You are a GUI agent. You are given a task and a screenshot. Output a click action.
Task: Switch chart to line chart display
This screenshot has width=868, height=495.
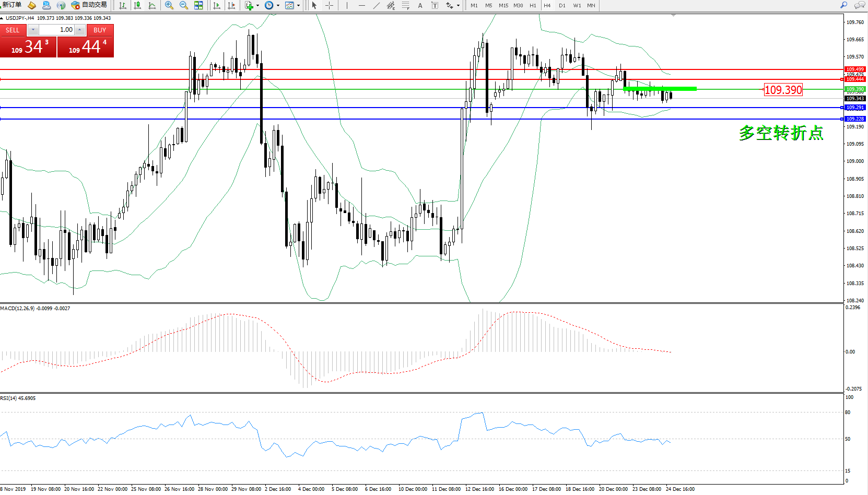152,5
